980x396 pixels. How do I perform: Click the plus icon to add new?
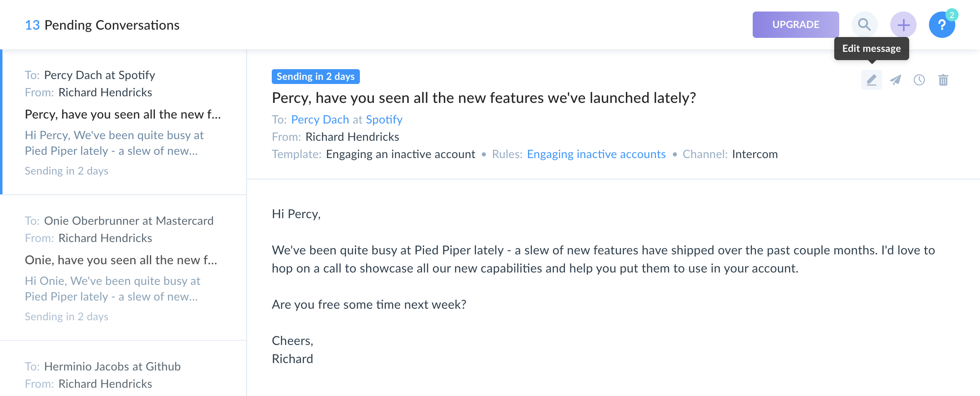pyautogui.click(x=903, y=25)
